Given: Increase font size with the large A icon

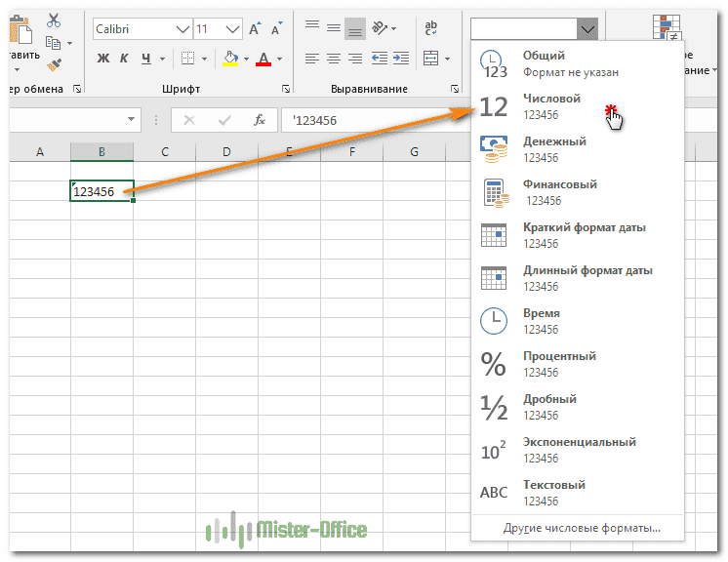Looking at the screenshot, I should point(256,29).
